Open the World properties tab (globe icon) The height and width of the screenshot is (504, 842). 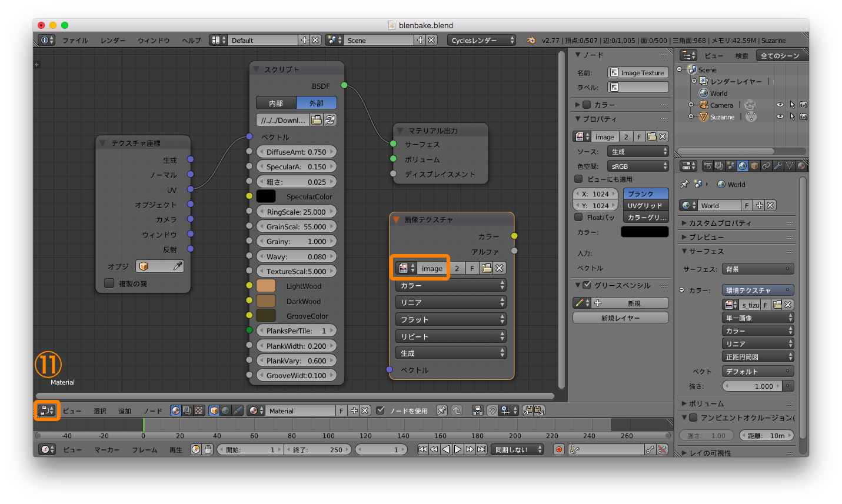[x=743, y=166]
